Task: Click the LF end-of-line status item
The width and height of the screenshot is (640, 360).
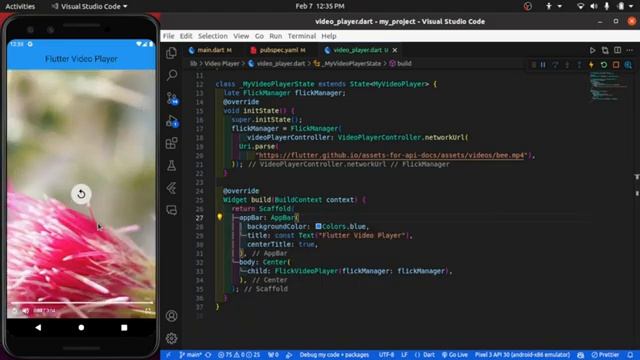Action: point(404,355)
